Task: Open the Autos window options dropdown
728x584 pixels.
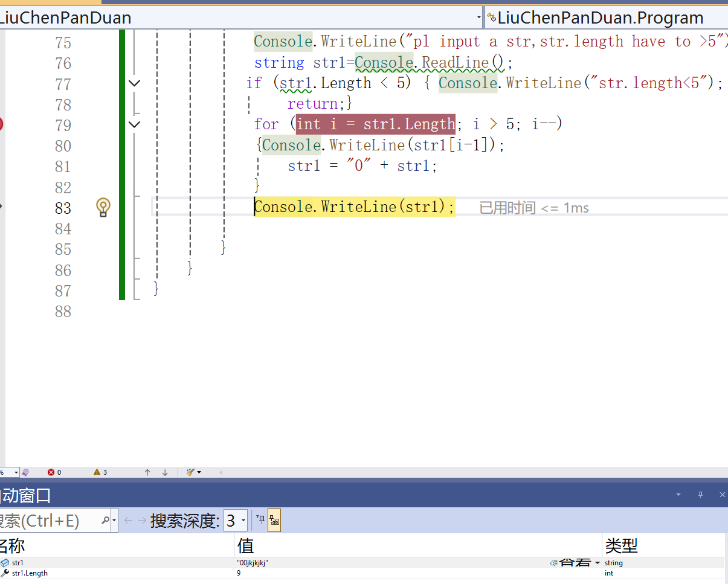Action: tap(678, 495)
